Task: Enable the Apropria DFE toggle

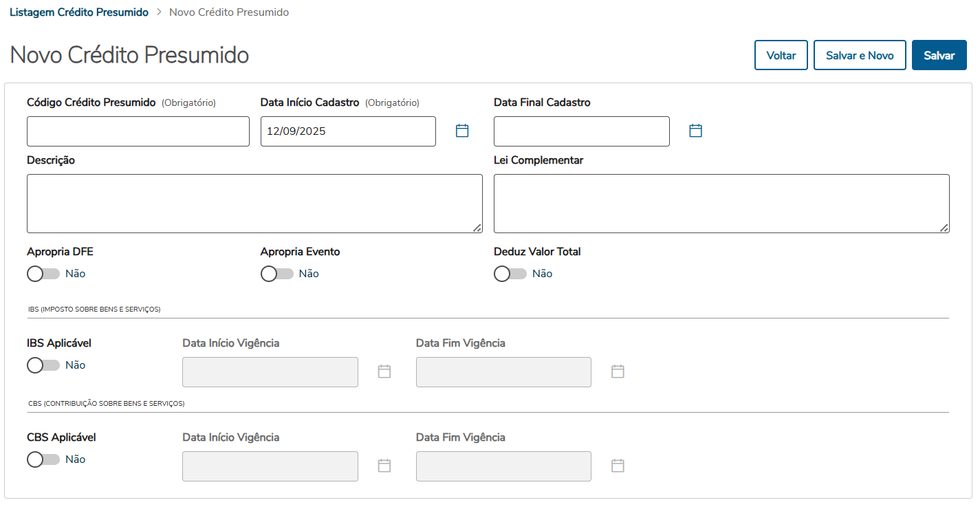Action: (x=43, y=274)
